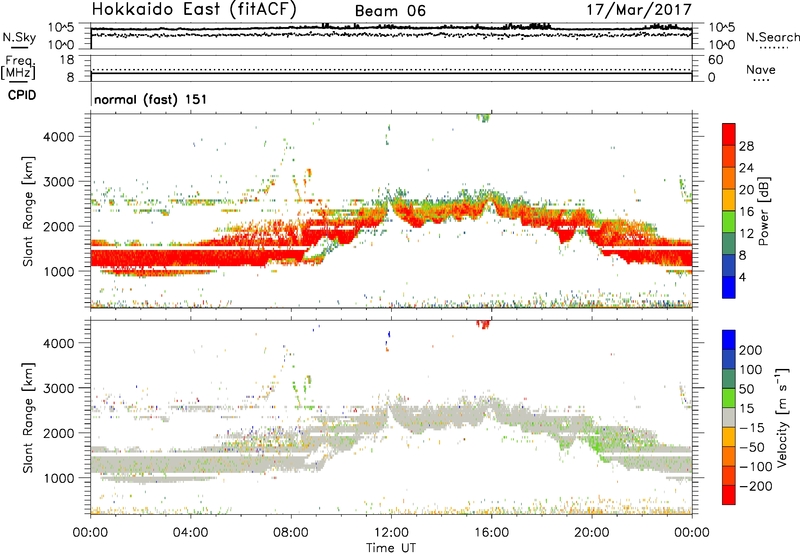Click the '2000' tick of the velocity plot
Viewport: 800px width, 554px height.
coord(58,433)
